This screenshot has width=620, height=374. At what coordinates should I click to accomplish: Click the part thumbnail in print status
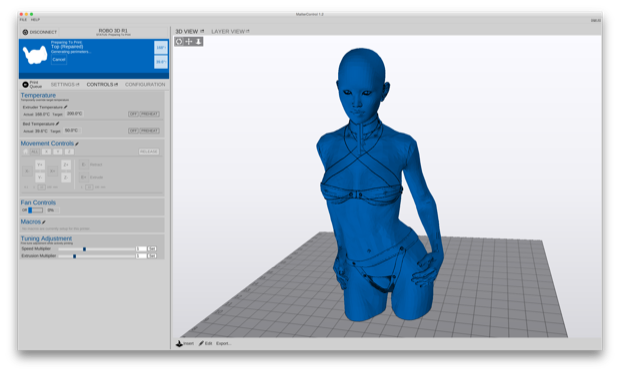[x=35, y=55]
